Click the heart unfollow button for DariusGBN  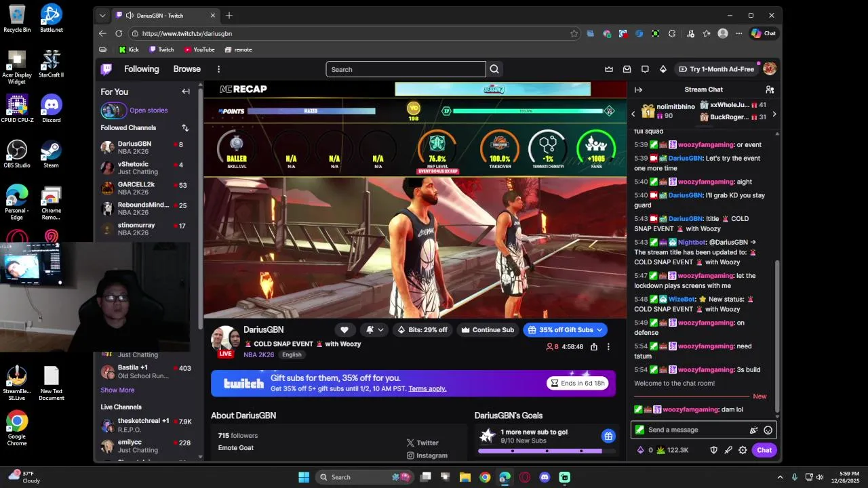point(344,330)
